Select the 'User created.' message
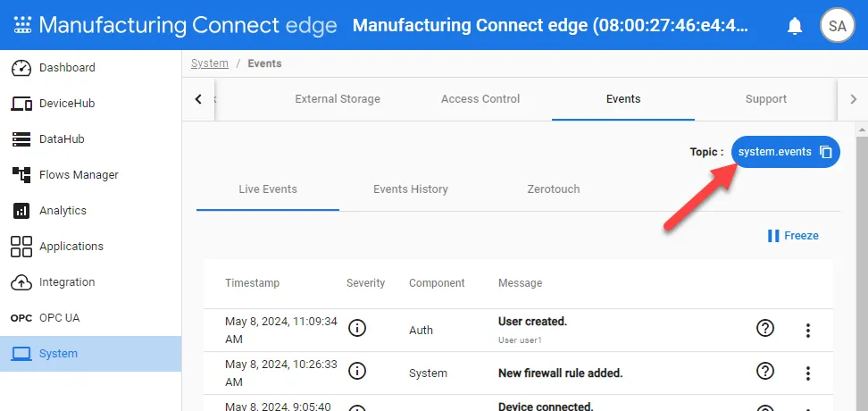This screenshot has height=411, width=868. [x=532, y=322]
